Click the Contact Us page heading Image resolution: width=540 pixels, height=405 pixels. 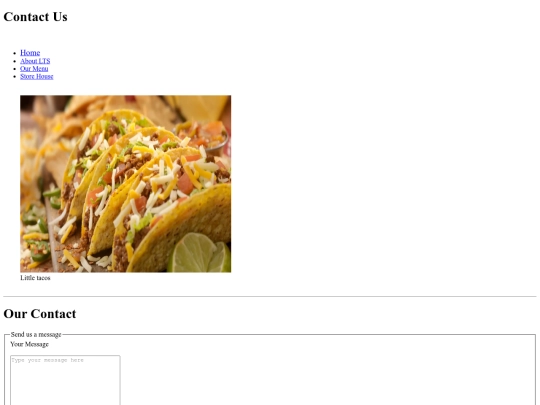(35, 17)
